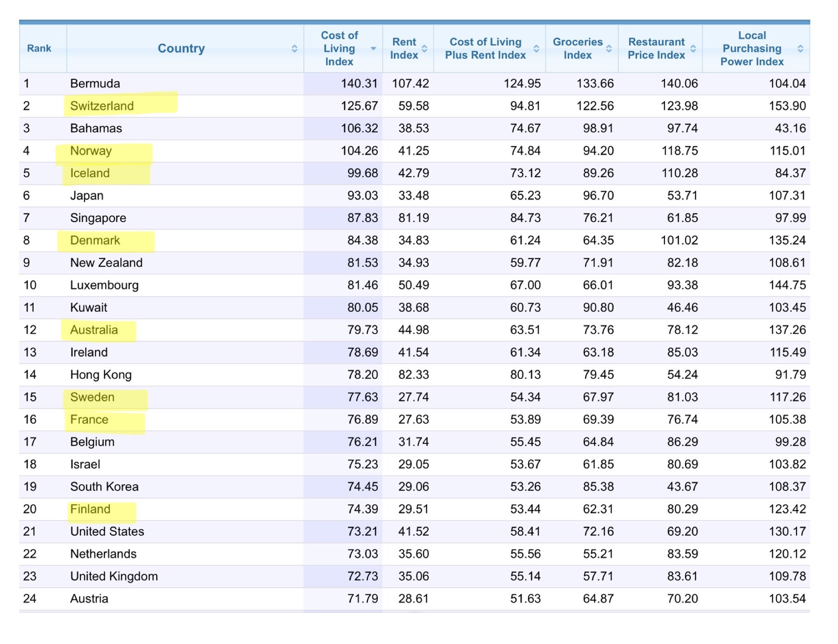Select the United Kingdom country name
The image size is (838, 644).
coord(114,576)
